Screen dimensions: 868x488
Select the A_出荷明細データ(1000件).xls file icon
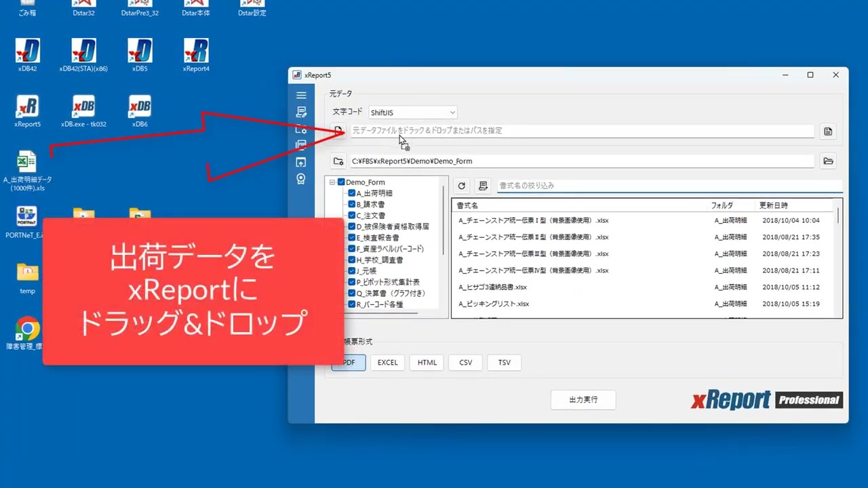click(27, 171)
